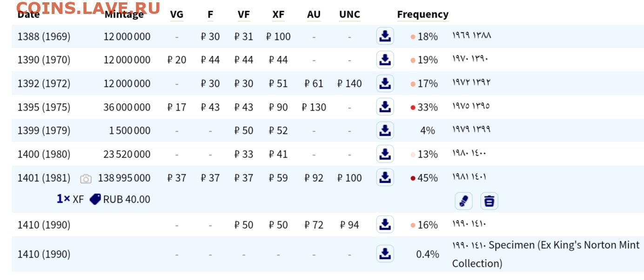Click the UNC grade column header

[349, 14]
